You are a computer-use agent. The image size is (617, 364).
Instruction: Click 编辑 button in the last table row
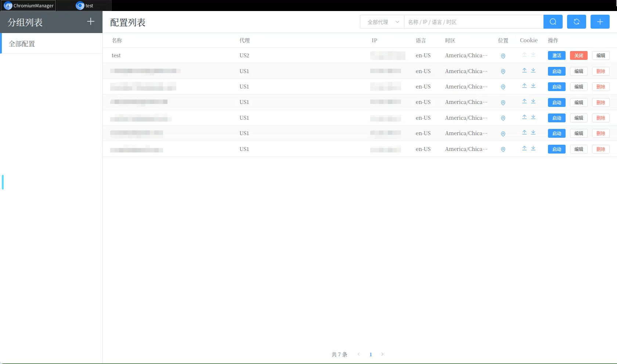tap(579, 149)
